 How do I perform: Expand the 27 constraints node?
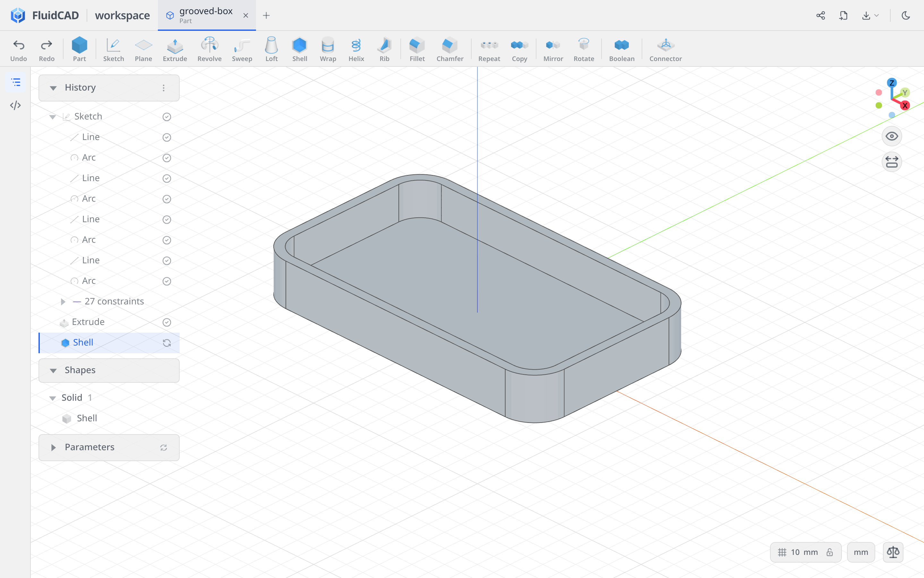pos(63,302)
